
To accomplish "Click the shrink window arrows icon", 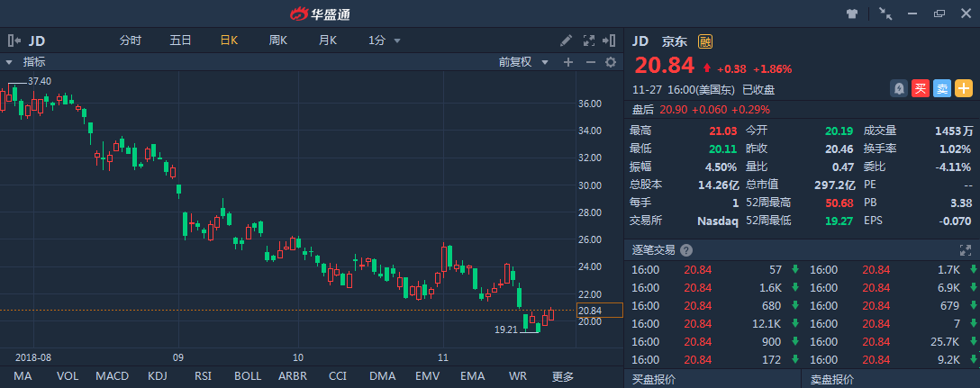I will coord(885,14).
